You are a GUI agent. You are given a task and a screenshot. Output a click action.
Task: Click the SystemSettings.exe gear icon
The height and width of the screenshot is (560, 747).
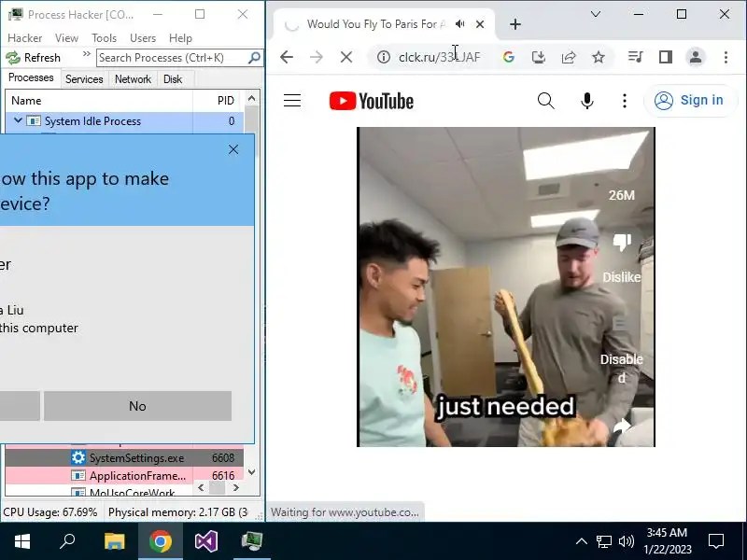click(78, 457)
